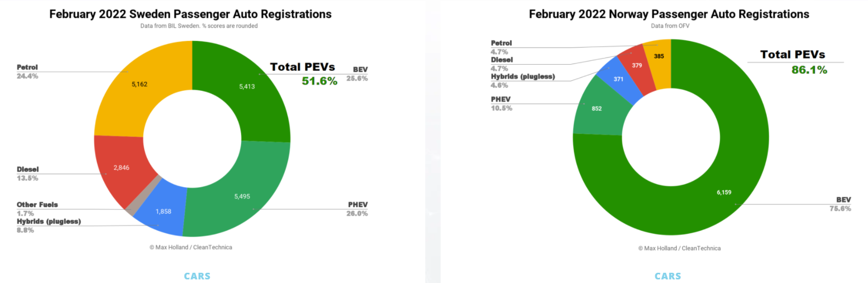Click Norway's yellow Petrol slice showing 385
This screenshot has width=868, height=283.
pos(659,56)
